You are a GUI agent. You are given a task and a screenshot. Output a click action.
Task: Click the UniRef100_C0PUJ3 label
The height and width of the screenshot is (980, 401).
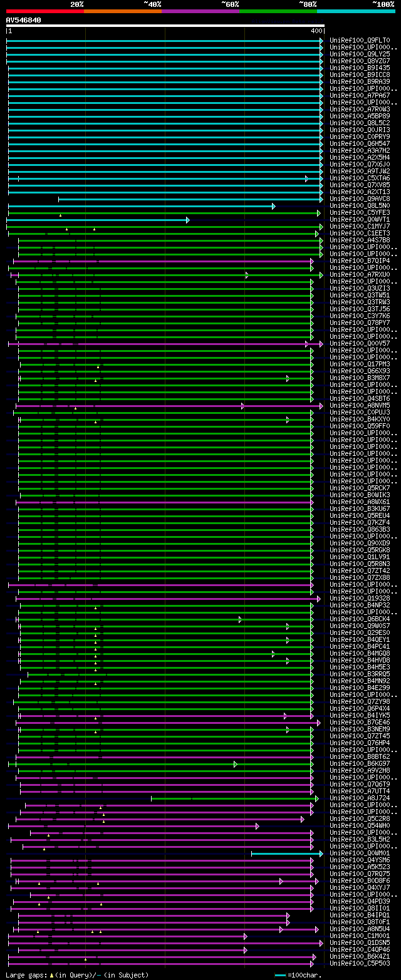point(360,413)
